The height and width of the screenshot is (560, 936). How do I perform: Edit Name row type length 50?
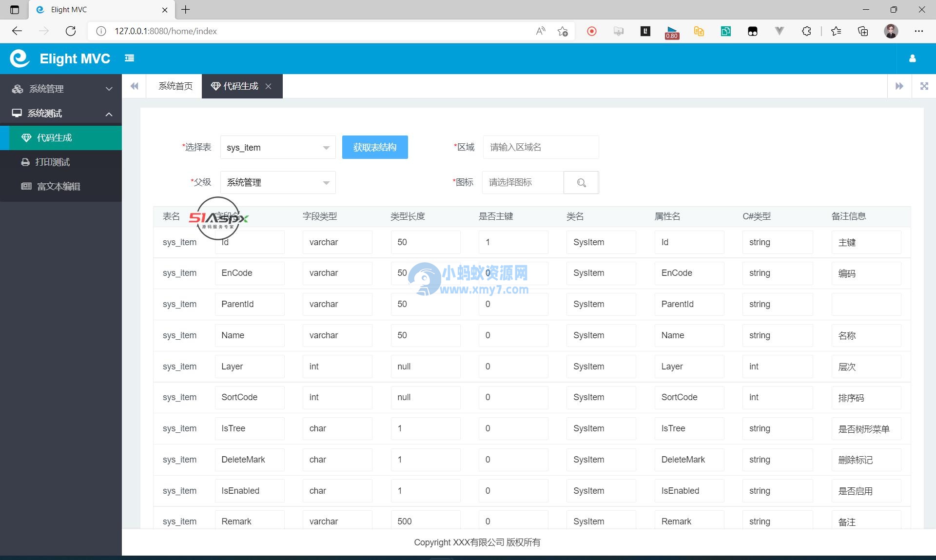point(425,335)
